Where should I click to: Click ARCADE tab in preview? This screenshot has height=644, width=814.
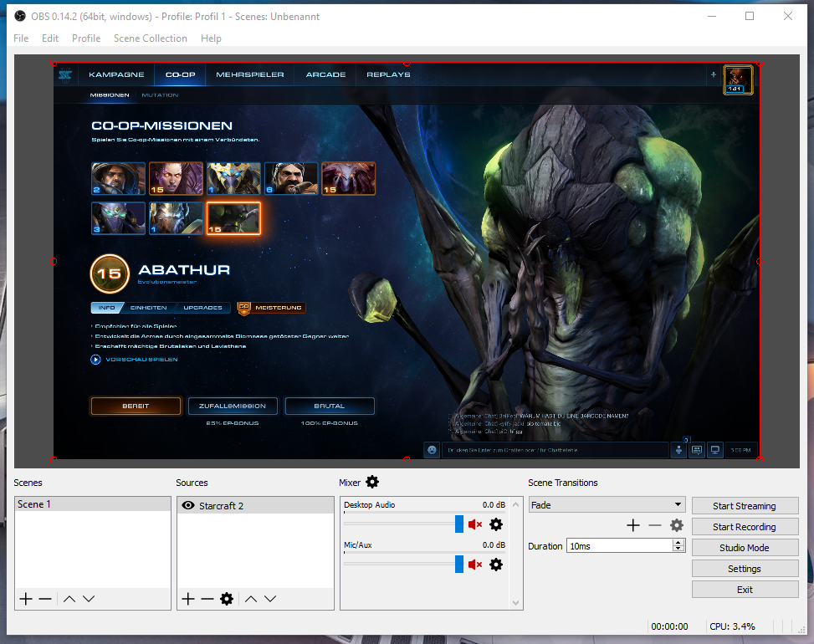[325, 74]
